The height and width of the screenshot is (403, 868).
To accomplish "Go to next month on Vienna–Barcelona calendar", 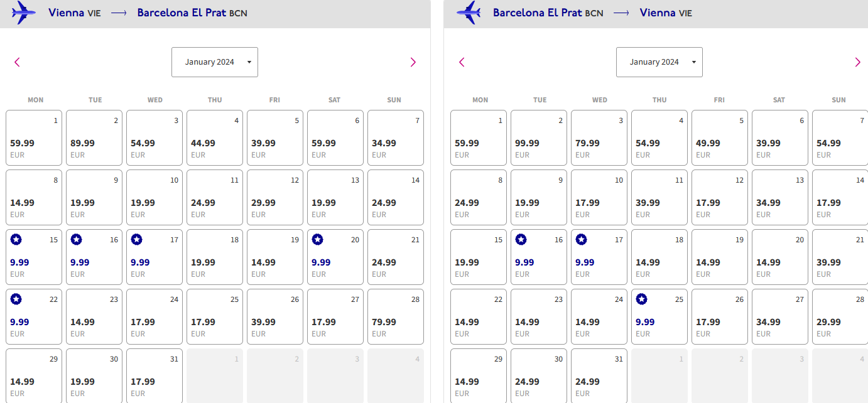I will 413,62.
